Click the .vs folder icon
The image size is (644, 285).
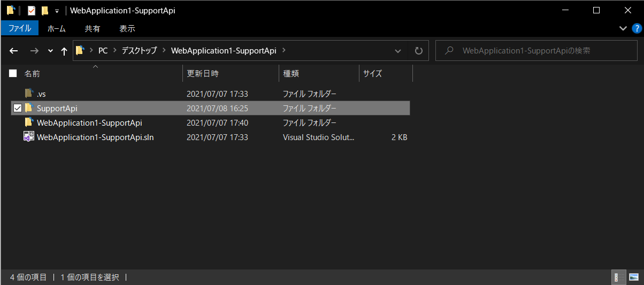(x=29, y=93)
